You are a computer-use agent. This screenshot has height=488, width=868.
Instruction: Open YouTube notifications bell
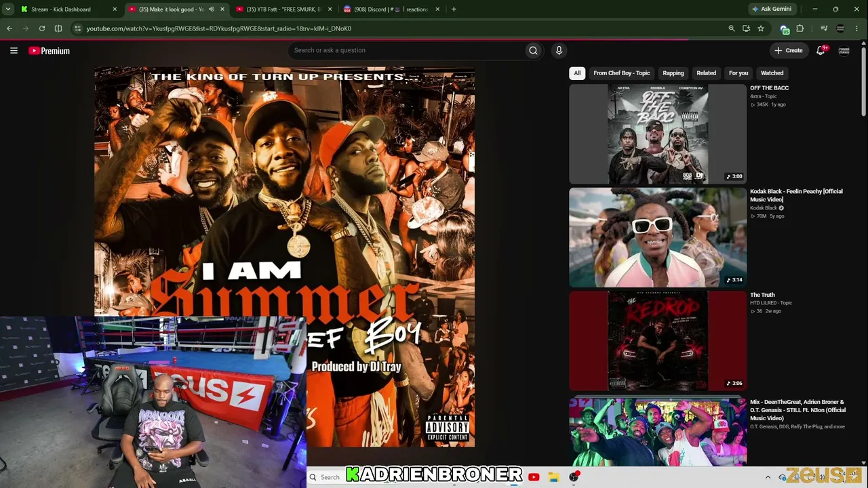(821, 50)
